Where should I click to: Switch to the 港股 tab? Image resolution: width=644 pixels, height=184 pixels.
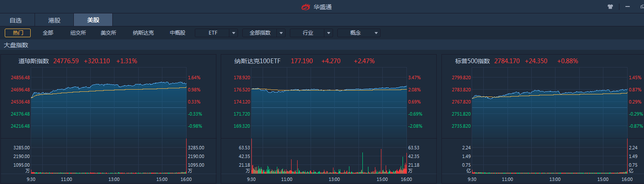coord(54,20)
